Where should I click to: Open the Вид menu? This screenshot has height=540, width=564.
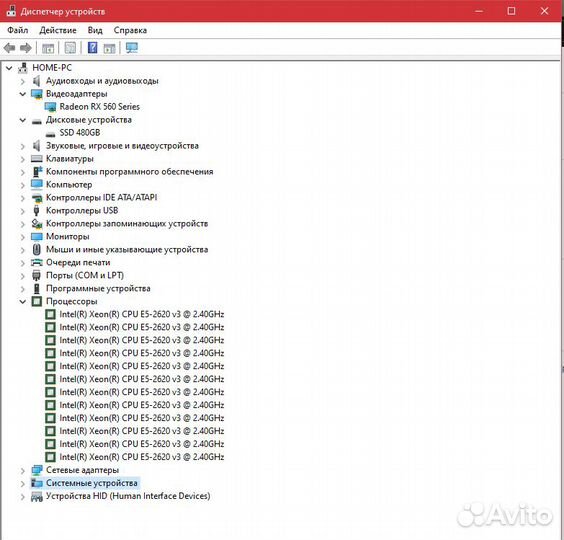[x=95, y=30]
